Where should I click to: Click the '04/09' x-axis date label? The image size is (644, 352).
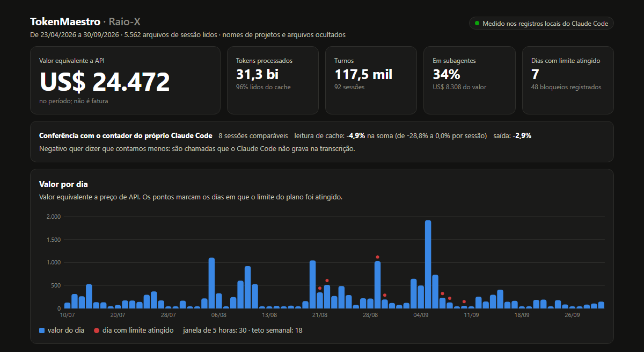point(421,315)
